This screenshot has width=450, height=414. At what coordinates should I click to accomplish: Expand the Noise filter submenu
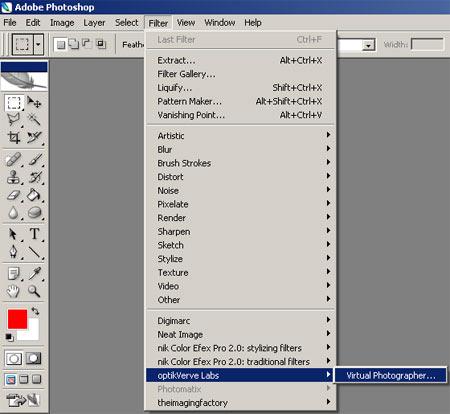(x=240, y=190)
